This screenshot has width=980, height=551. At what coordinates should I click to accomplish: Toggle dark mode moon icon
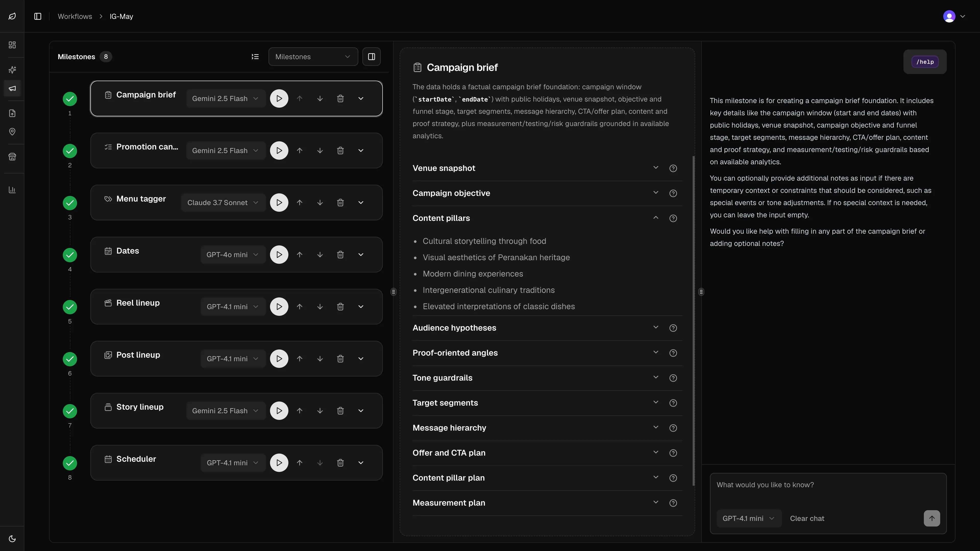click(x=12, y=539)
